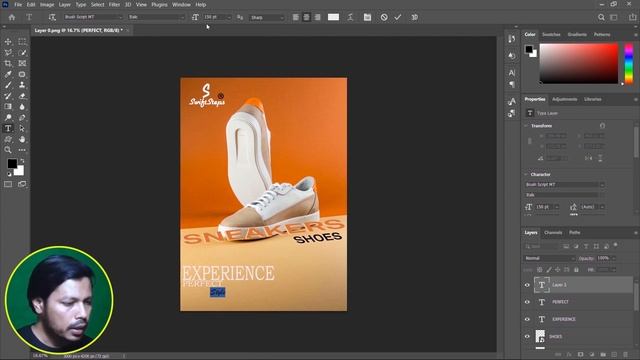
Task: Open the File menu
Action: coord(18,4)
